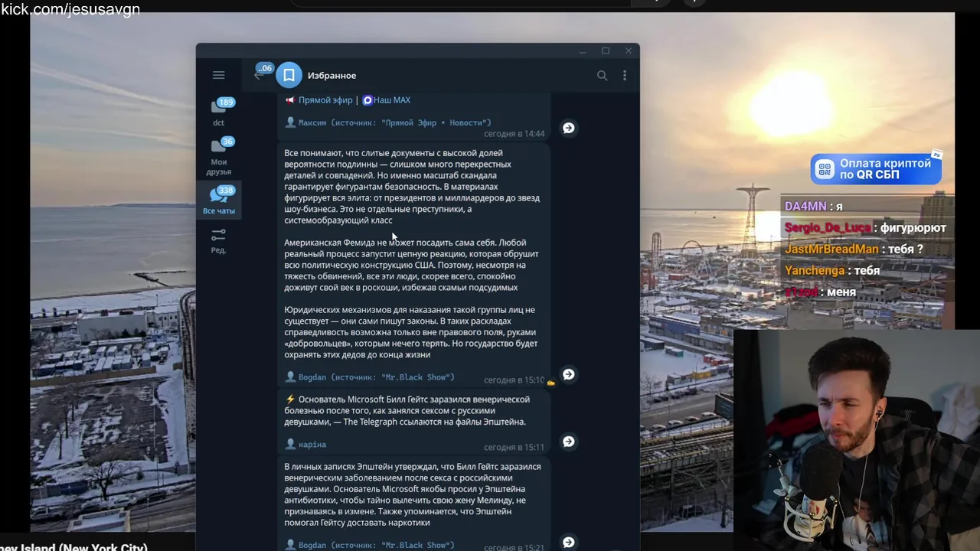Minimize the Telegram window
This screenshot has height=551, width=980.
(583, 51)
